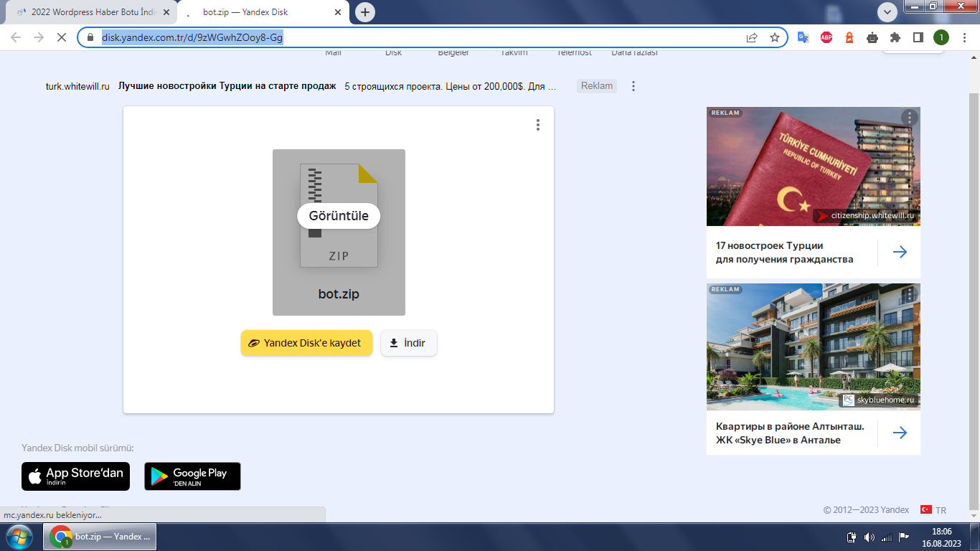Toggle the Chrome side panel
The image size is (980, 551).
click(x=918, y=37)
